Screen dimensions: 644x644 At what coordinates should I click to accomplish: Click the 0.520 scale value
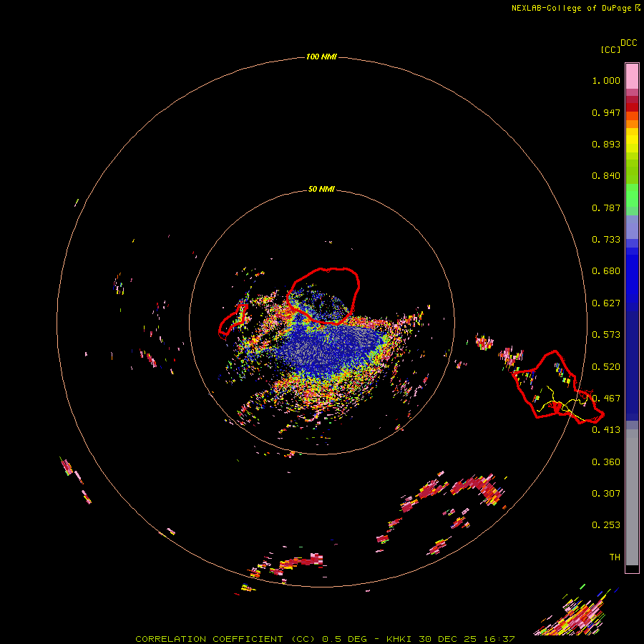pos(606,367)
